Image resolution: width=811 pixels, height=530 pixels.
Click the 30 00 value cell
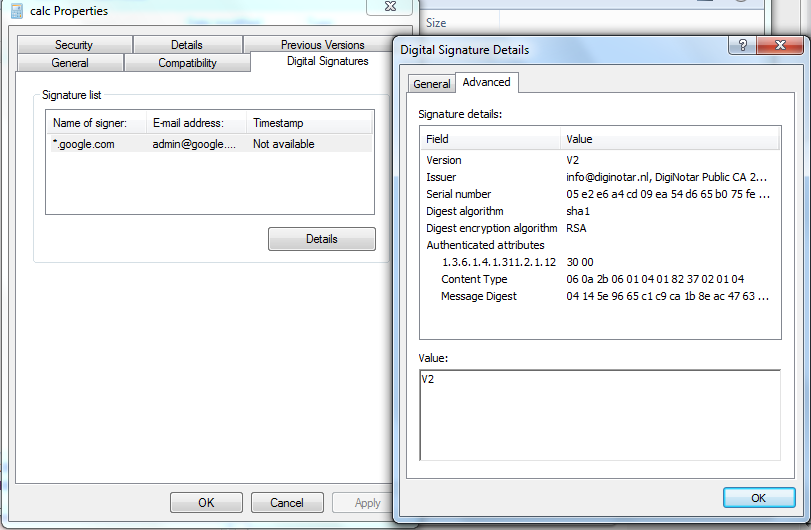[x=580, y=263]
